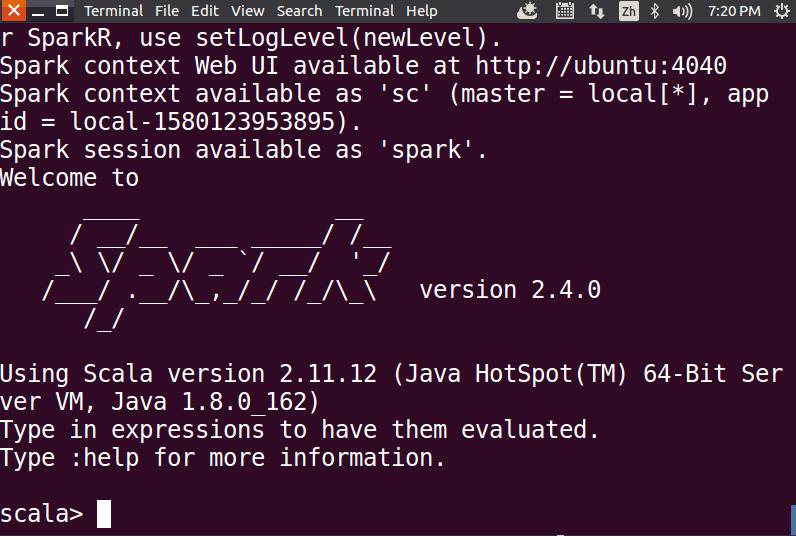The width and height of the screenshot is (796, 536).
Task: Click the 'Using Scala version 2.11.12' text
Action: click(188, 374)
